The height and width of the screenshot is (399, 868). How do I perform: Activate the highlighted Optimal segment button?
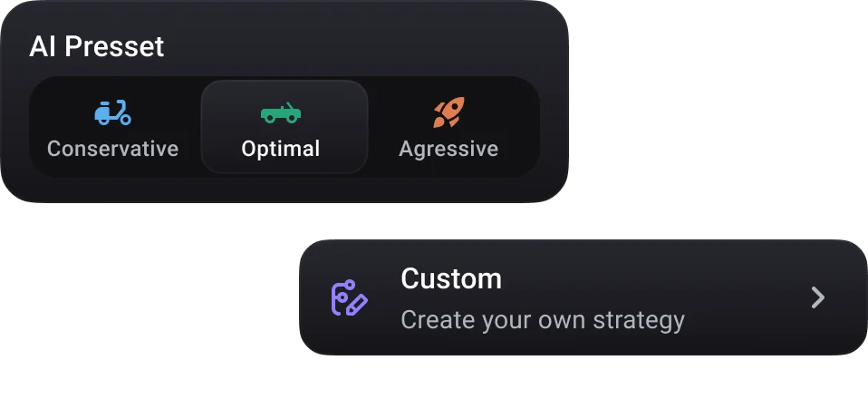pyautogui.click(x=284, y=128)
